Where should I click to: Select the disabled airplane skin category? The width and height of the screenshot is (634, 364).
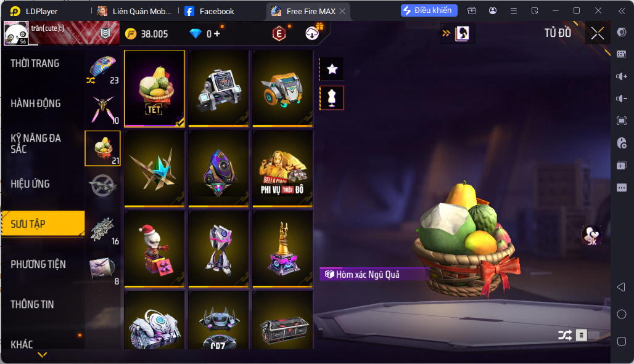click(103, 186)
